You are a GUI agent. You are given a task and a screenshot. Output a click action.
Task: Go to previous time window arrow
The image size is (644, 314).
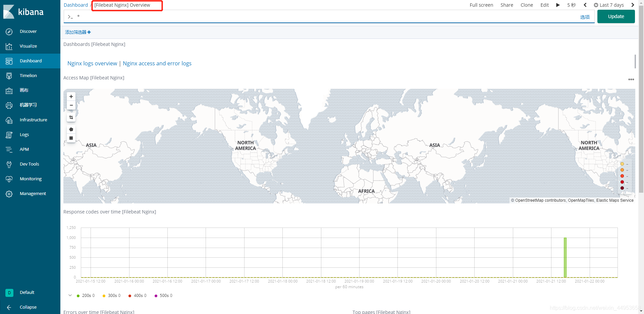[585, 5]
